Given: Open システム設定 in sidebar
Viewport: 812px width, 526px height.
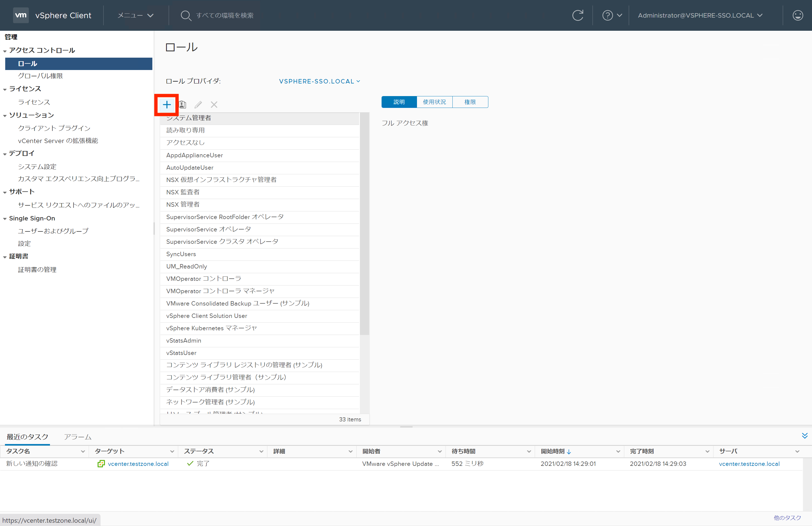Looking at the screenshot, I should tap(37, 167).
